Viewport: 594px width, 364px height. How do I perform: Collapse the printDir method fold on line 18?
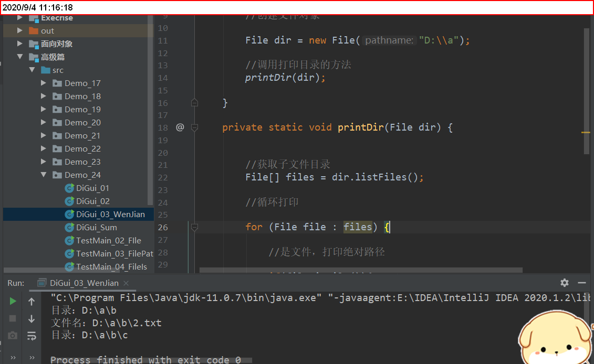[x=194, y=127]
